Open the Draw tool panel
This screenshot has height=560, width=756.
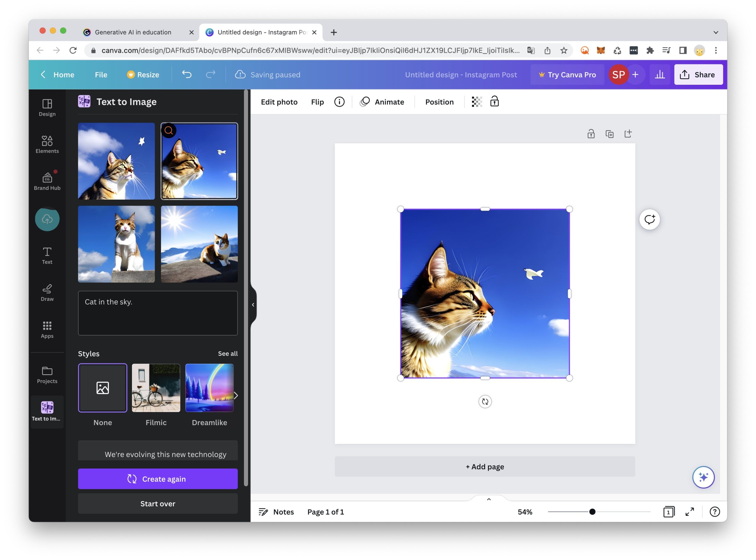[47, 292]
